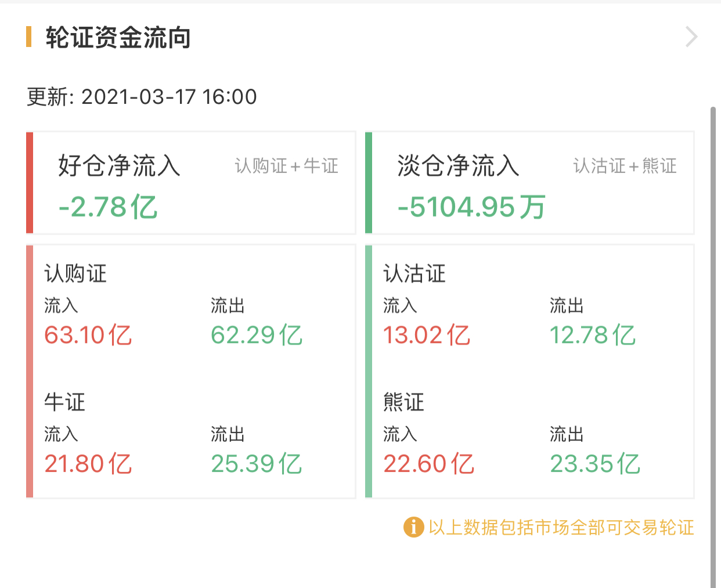Click the 淡仓 net inflow value -5104.95万

point(471,207)
